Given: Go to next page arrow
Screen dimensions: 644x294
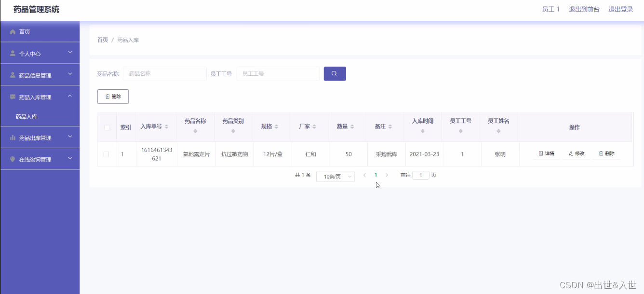Looking at the screenshot, I should pos(387,175).
